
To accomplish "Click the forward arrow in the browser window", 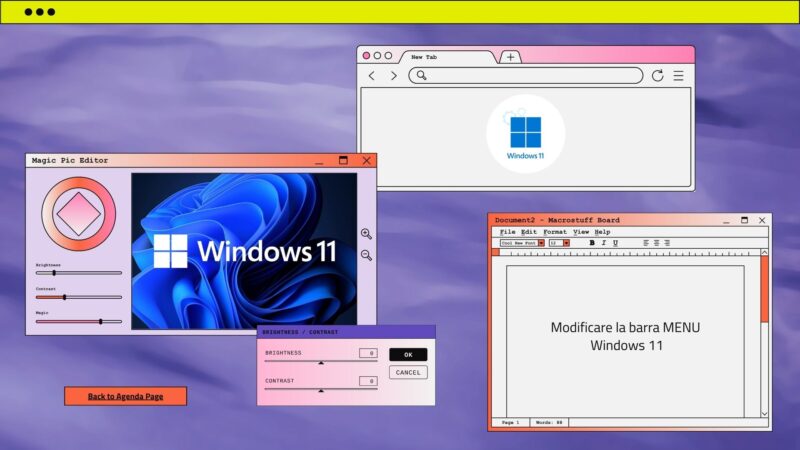I will pos(393,76).
